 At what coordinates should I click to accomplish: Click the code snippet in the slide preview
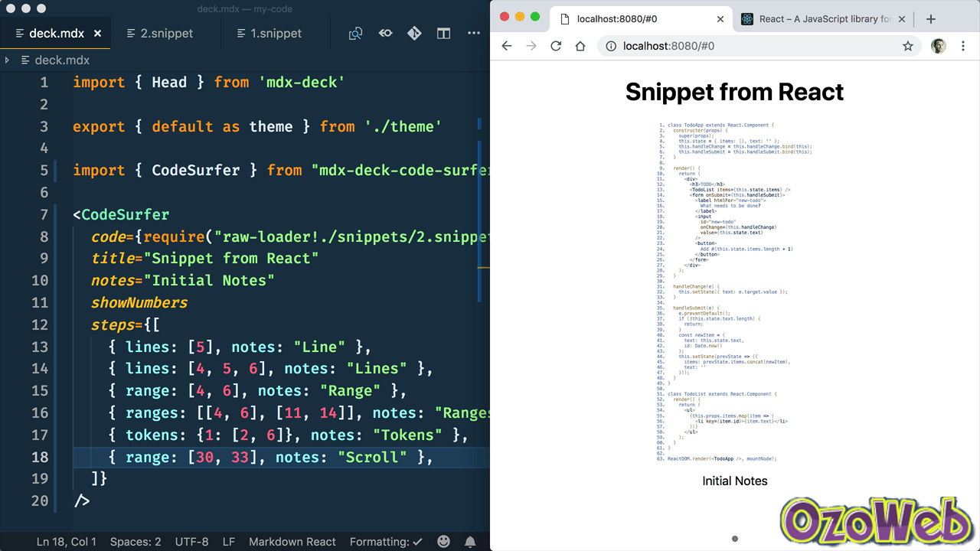tap(734, 292)
